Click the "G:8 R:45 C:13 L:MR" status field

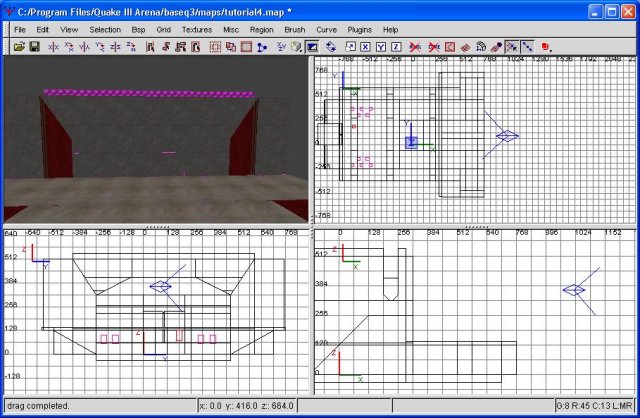(595, 406)
